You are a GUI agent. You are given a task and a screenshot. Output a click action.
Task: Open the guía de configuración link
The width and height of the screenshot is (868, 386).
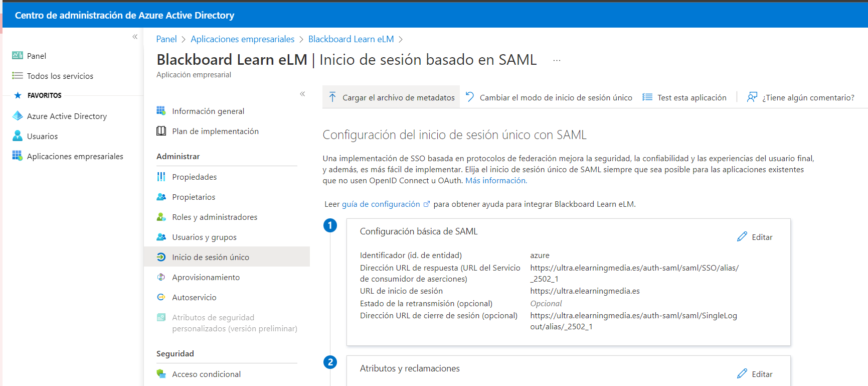381,204
